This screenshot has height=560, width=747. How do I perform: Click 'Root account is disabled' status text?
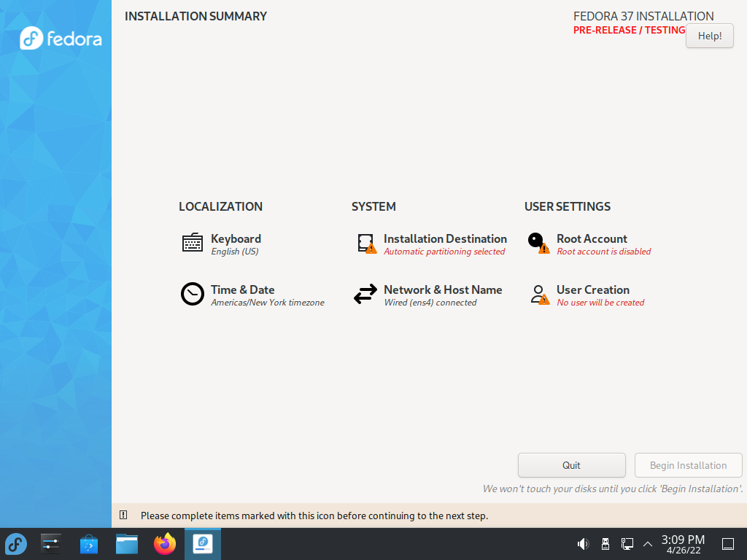(x=603, y=252)
